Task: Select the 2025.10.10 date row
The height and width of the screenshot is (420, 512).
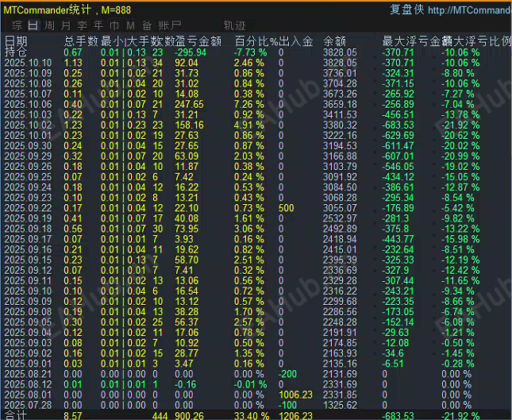Action: [28, 63]
